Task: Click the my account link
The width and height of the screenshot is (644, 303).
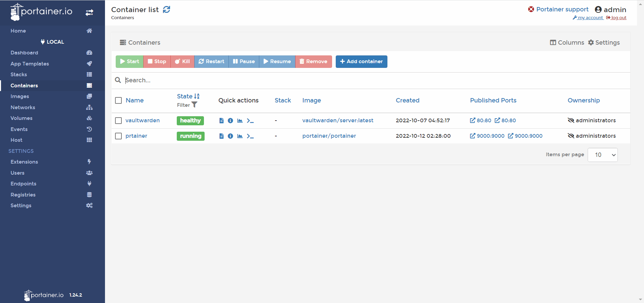Action: 588,18
